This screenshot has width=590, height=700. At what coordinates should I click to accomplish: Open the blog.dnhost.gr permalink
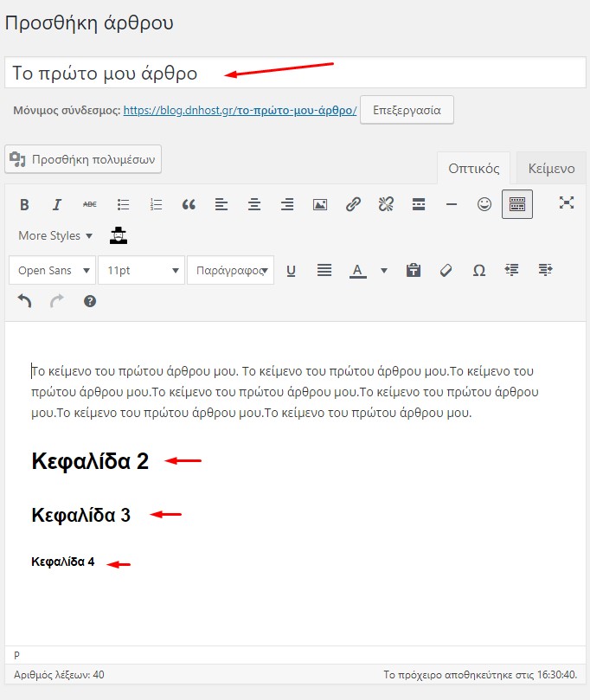click(240, 111)
